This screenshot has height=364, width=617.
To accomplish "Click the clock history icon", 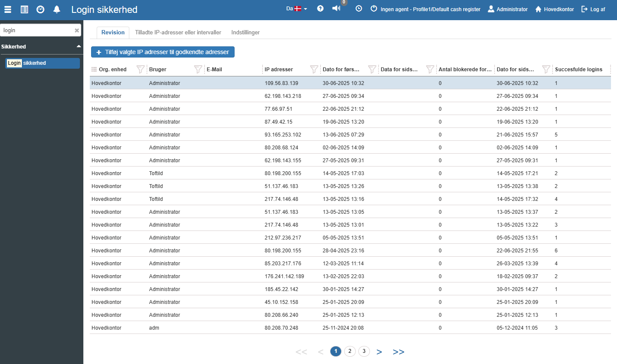I will pyautogui.click(x=359, y=9).
